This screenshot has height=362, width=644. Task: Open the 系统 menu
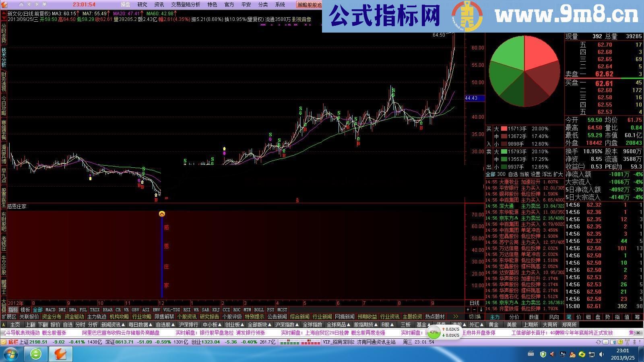280,4
